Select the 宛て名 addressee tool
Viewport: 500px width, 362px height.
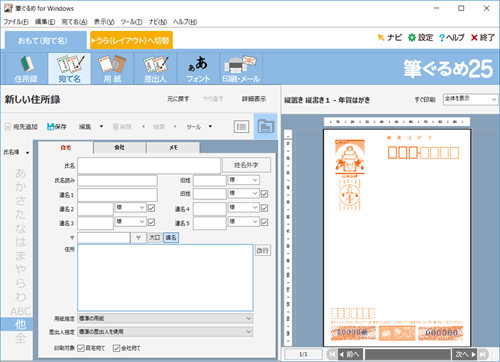click(x=69, y=68)
